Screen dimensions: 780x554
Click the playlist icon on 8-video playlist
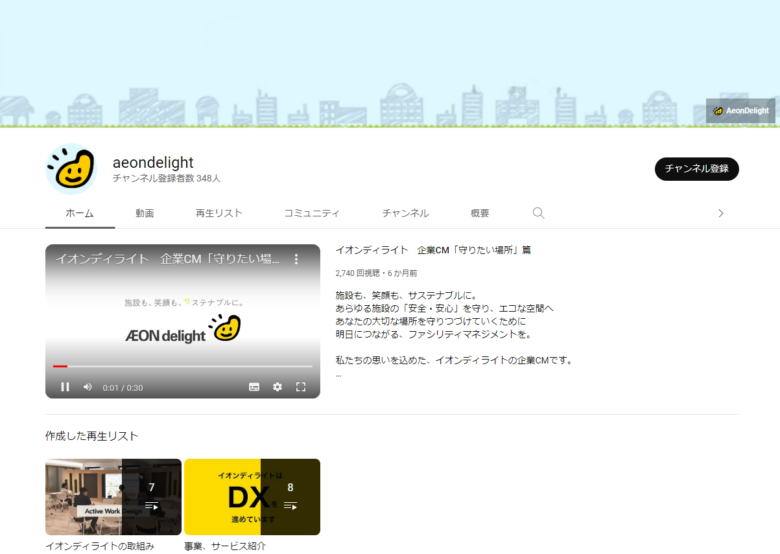(x=290, y=506)
